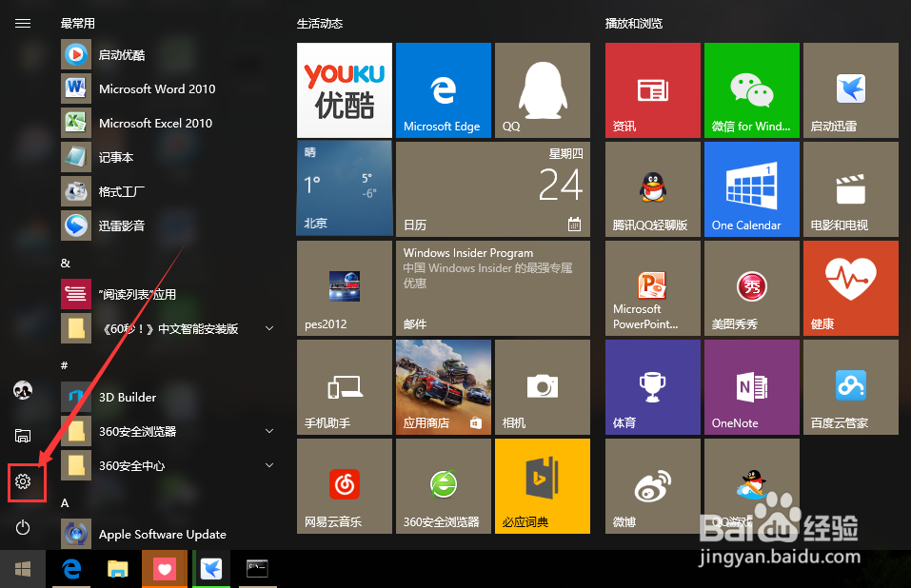The height and width of the screenshot is (588, 911).
Task: Switch to the heart icon taskbar app
Action: click(x=165, y=569)
